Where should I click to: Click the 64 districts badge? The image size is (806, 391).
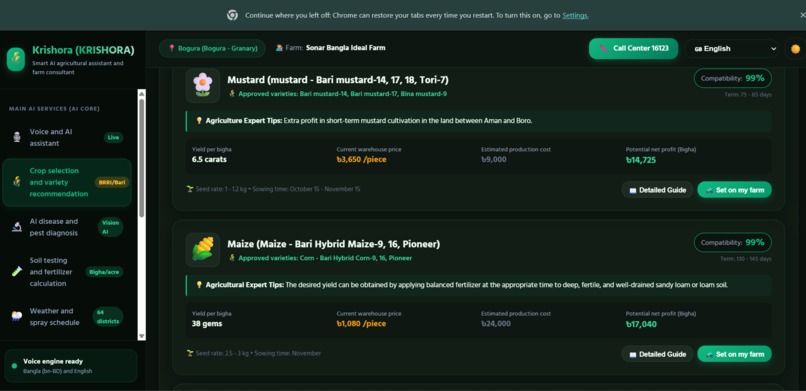pos(108,316)
